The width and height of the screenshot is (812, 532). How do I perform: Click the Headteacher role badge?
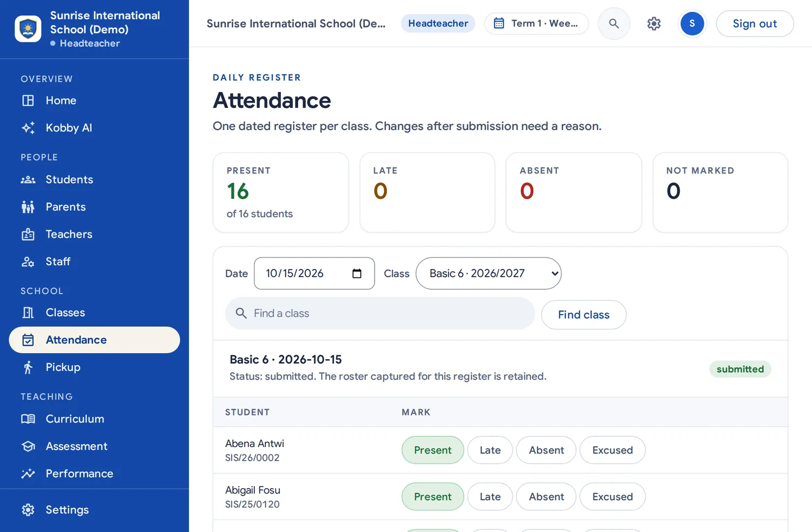point(438,24)
